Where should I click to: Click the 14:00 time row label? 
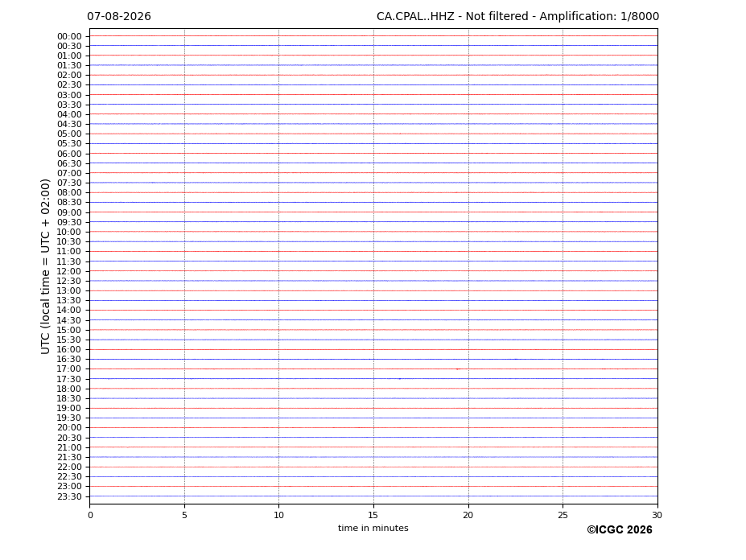click(69, 311)
